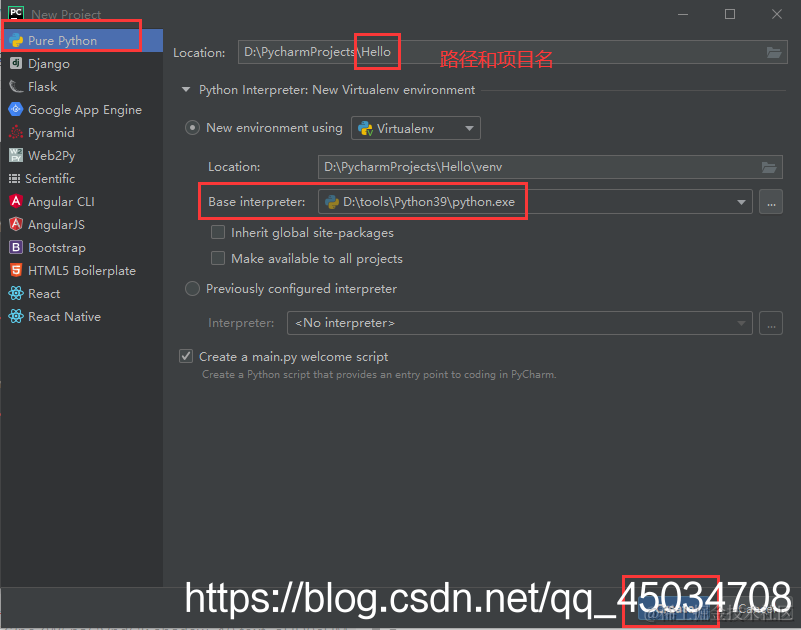Image resolution: width=801 pixels, height=630 pixels.
Task: Select Previously configured interpreter radio button
Action: click(x=192, y=289)
